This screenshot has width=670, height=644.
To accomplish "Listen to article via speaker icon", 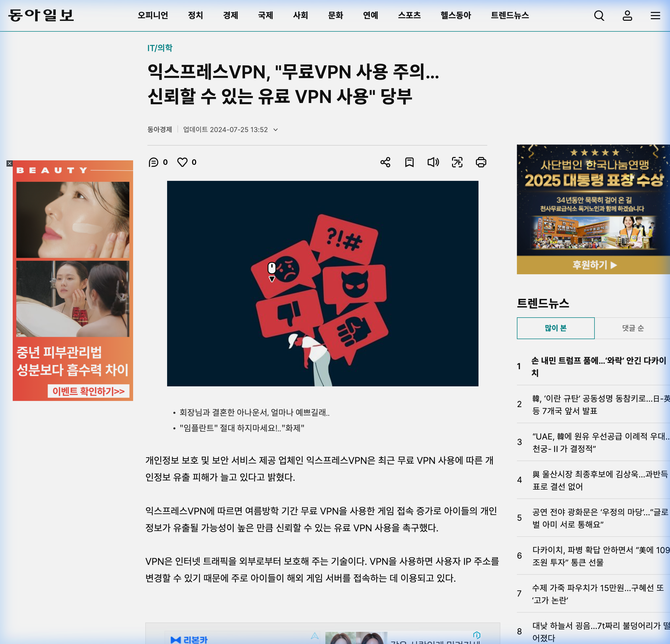I will coord(433,162).
